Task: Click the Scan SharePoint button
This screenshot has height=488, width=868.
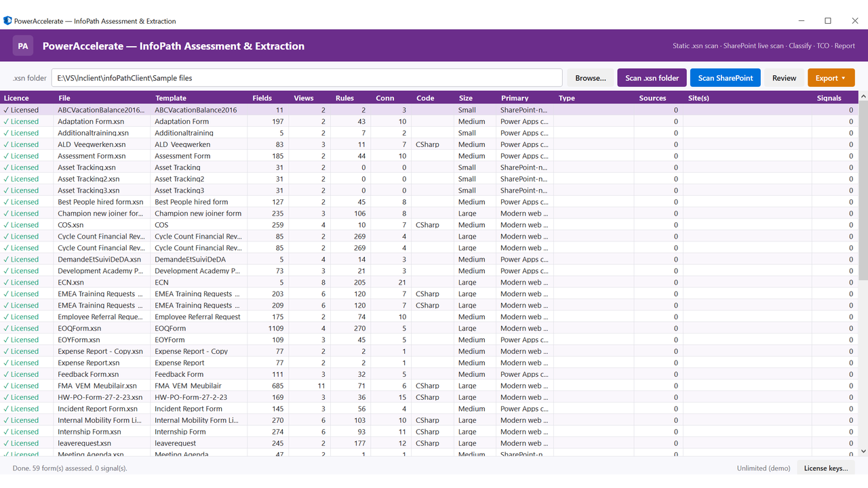Action: point(726,78)
